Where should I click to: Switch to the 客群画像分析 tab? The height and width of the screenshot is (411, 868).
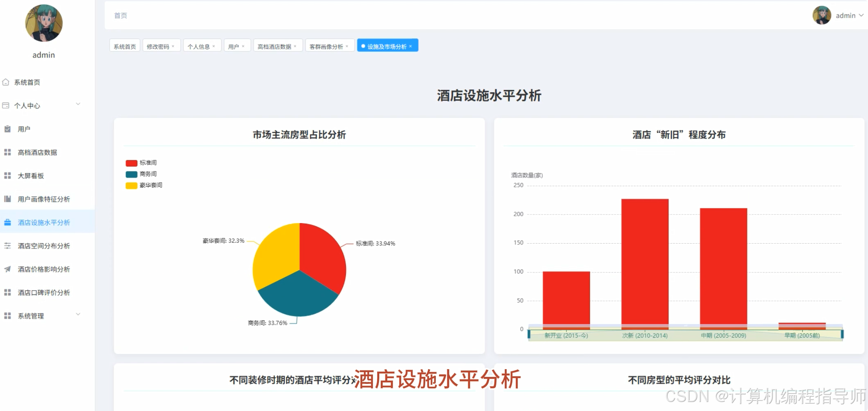point(326,46)
